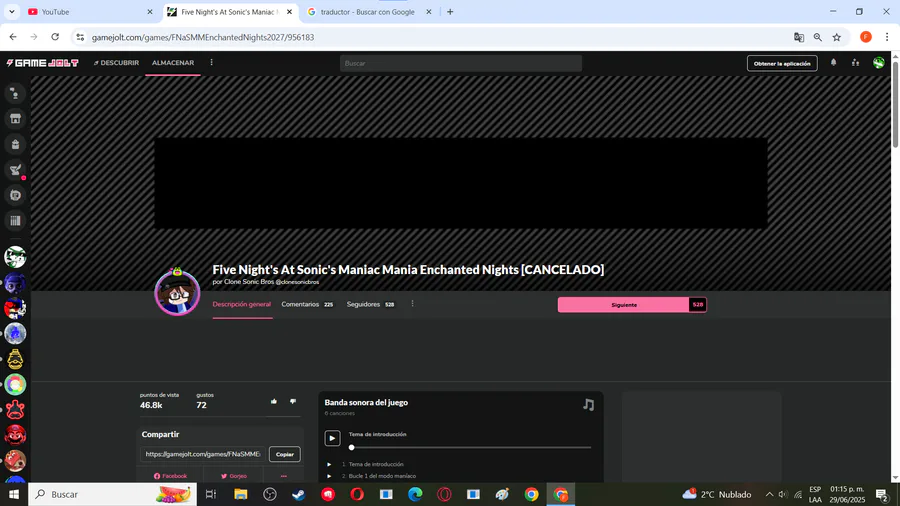
Task: Open the red Mario face community icon
Action: click(15, 435)
